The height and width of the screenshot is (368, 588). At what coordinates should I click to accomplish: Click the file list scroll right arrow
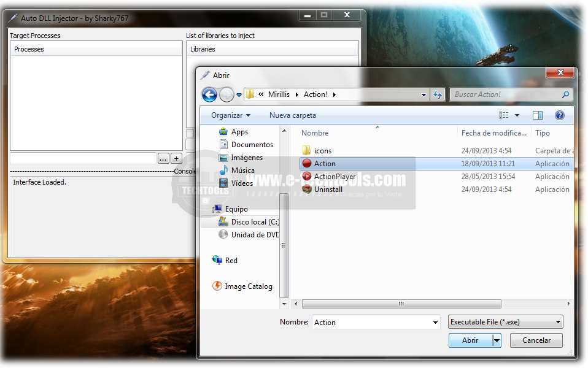pyautogui.click(x=568, y=304)
